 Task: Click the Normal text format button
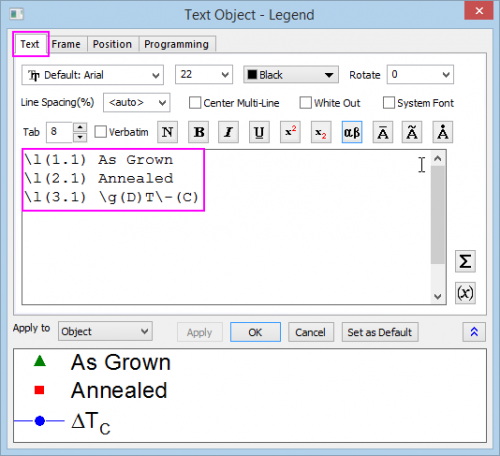[167, 132]
